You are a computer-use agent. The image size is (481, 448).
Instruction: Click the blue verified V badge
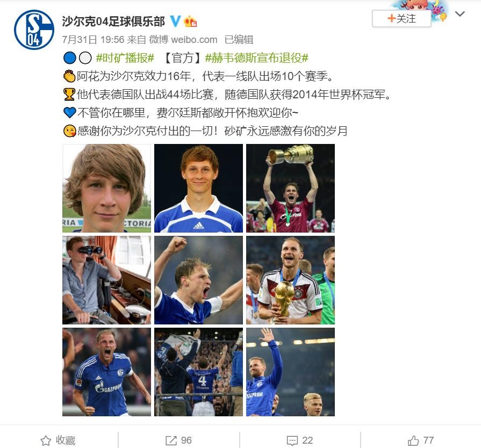pyautogui.click(x=175, y=21)
